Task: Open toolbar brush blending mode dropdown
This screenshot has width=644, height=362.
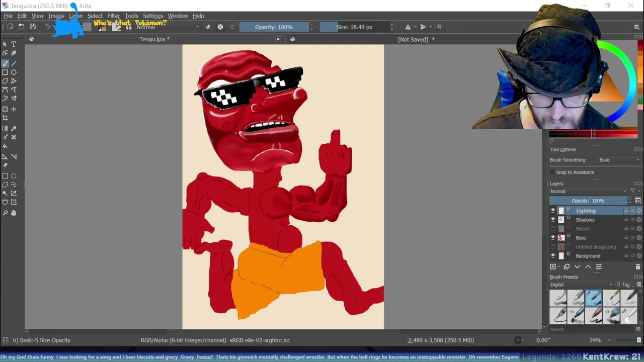Action: (168, 27)
